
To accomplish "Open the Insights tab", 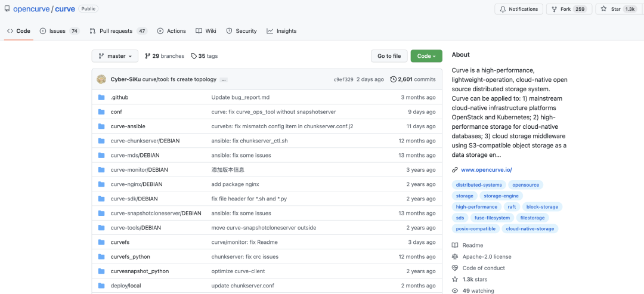I will (x=281, y=31).
